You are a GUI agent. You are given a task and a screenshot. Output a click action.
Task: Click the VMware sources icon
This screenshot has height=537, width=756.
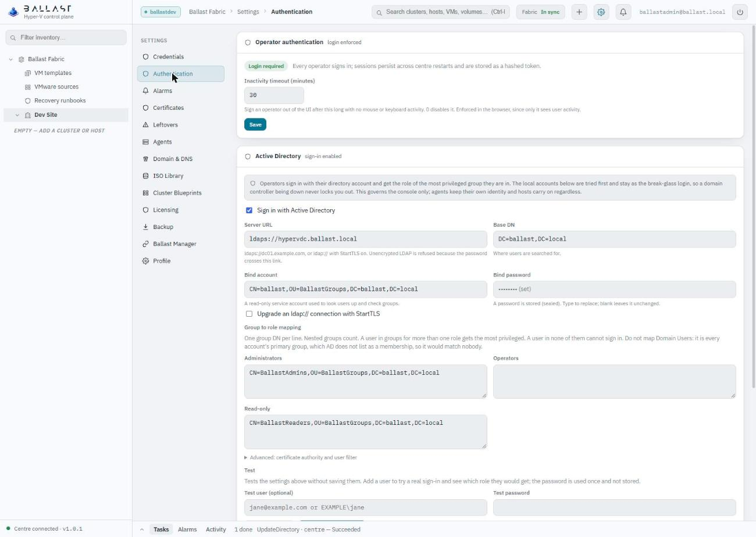[x=27, y=87]
